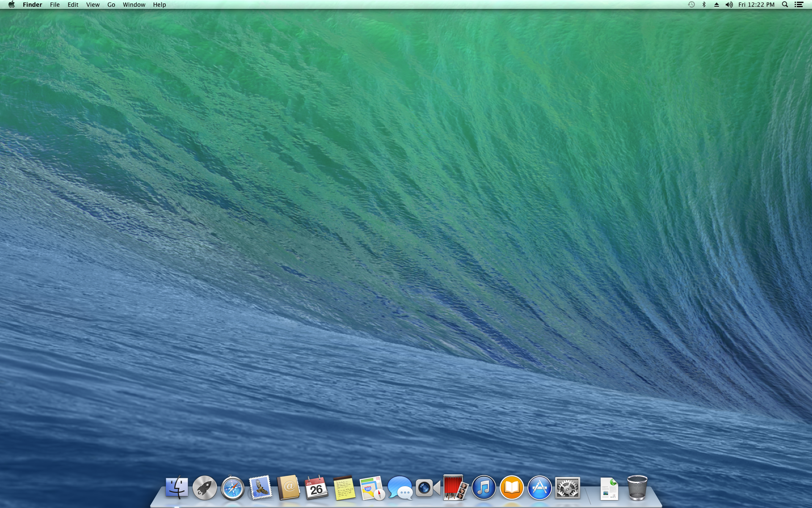812x508 pixels.
Task: Open Calendar icon showing 26
Action: (x=316, y=488)
